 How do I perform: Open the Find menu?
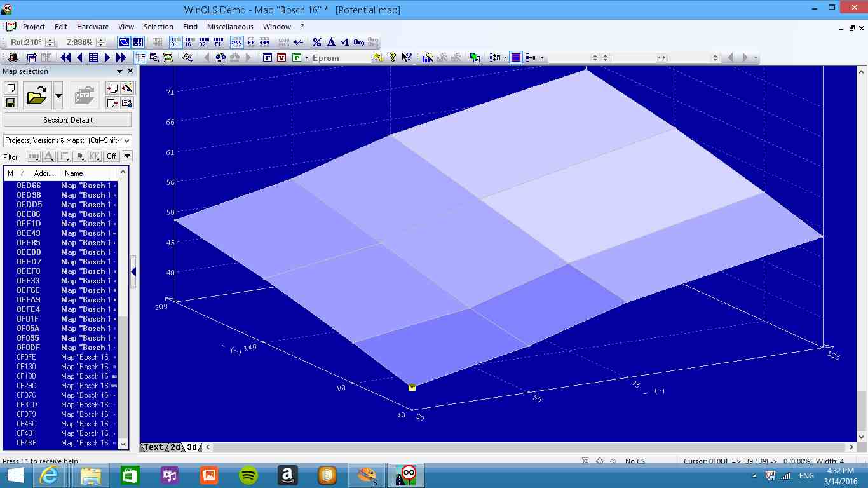tap(190, 27)
